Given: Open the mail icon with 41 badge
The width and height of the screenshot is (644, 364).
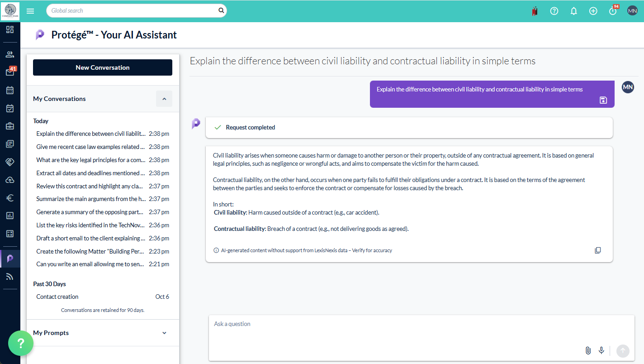Looking at the screenshot, I should click(x=10, y=72).
